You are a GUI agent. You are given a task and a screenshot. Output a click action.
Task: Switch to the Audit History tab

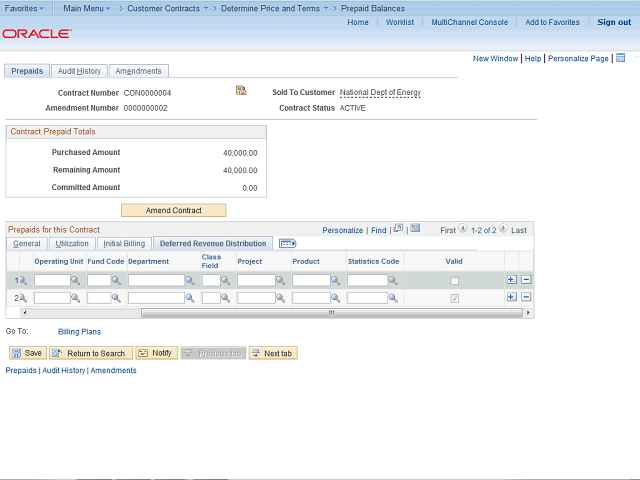coord(79,71)
